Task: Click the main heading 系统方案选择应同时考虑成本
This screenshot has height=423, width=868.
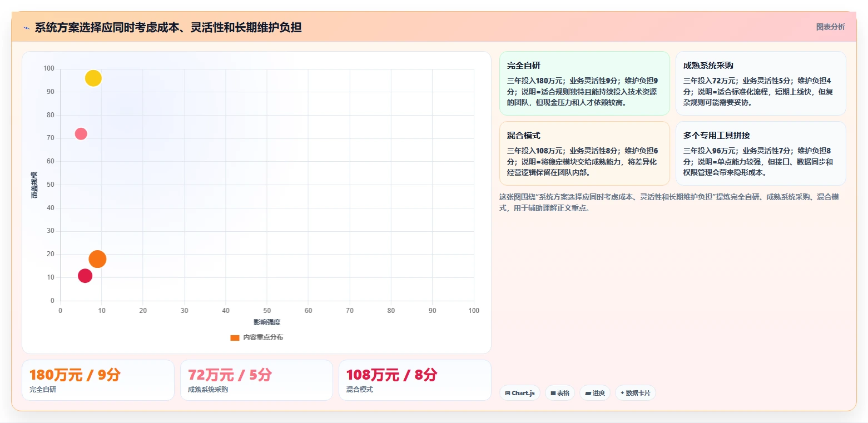Action: 168,27
